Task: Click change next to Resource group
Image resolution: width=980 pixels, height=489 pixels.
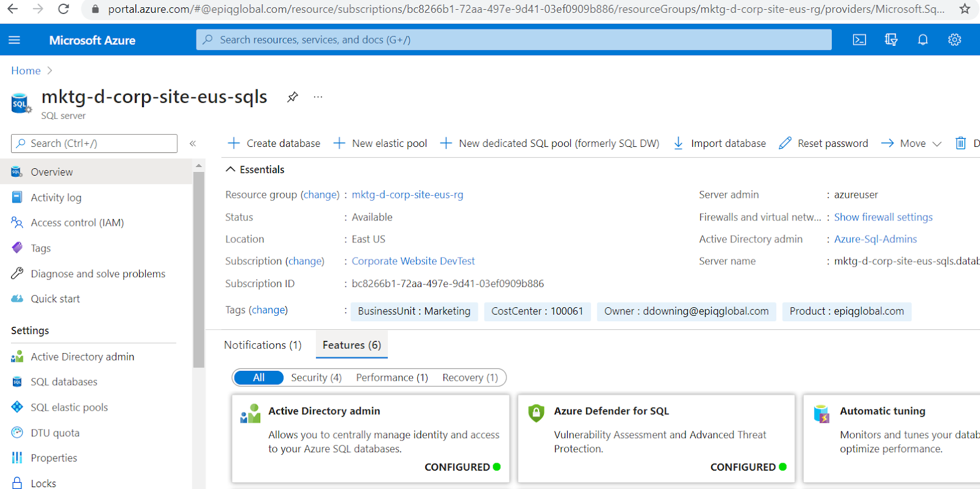Action: pyautogui.click(x=320, y=195)
